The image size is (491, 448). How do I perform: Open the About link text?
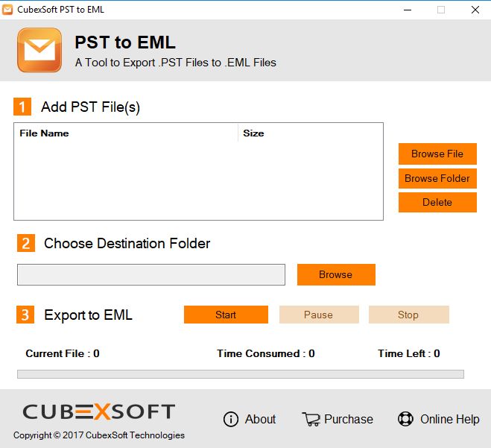(x=260, y=419)
